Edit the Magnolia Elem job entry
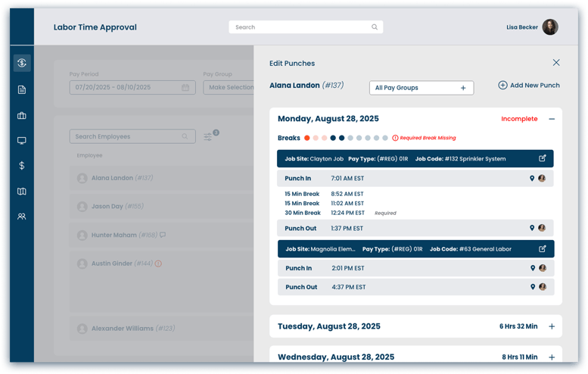 coord(542,249)
